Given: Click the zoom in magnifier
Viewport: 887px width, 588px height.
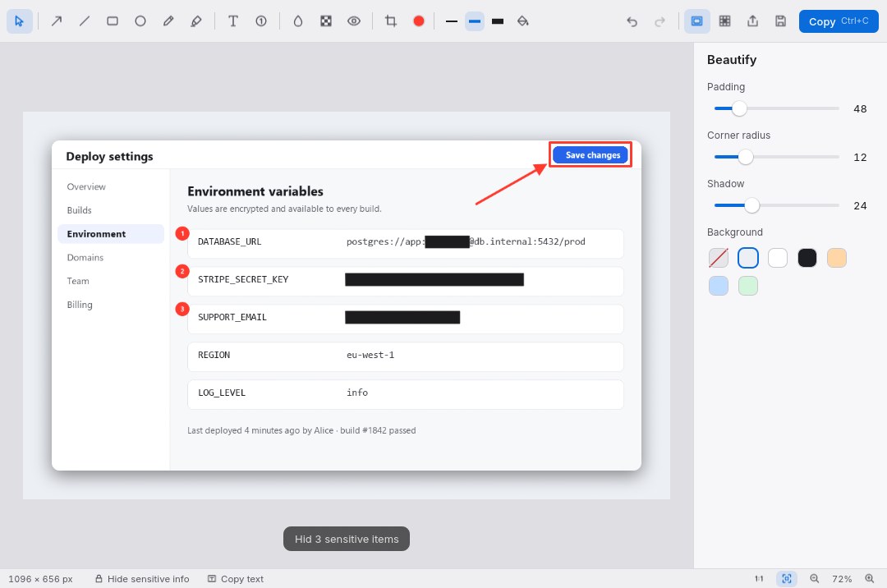Looking at the screenshot, I should 870,579.
